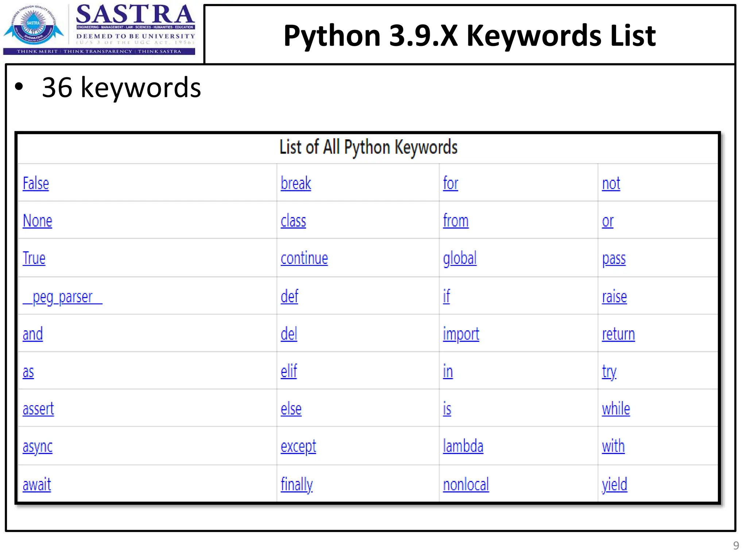Open the elif keyword link
The image size is (747, 560).
tap(289, 372)
